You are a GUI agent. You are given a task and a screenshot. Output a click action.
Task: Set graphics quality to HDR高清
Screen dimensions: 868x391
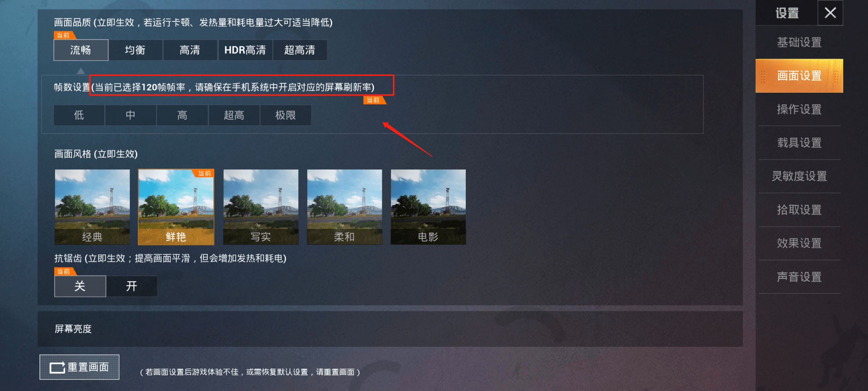[x=245, y=50]
